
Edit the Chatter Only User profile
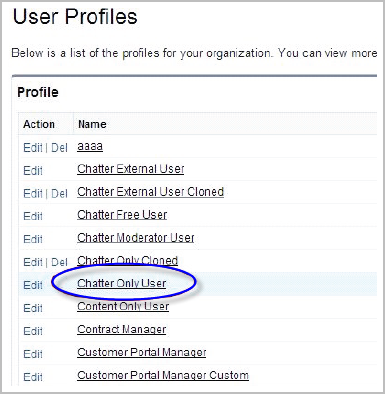point(33,286)
